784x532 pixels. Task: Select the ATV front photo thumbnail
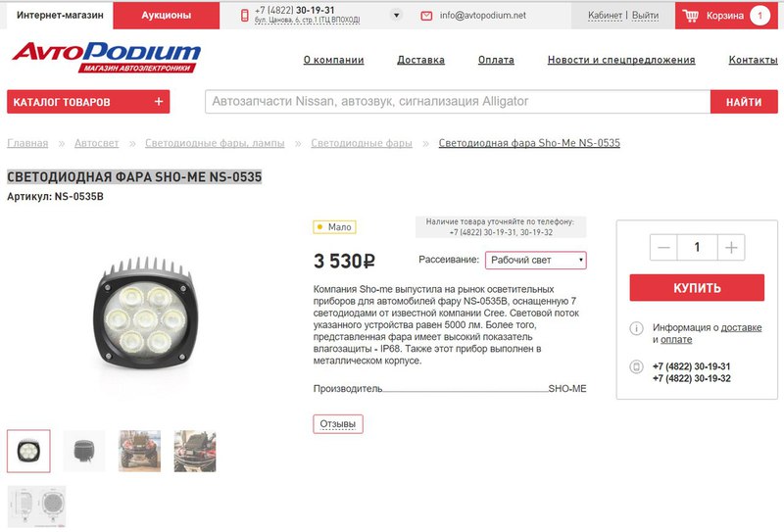(x=139, y=451)
